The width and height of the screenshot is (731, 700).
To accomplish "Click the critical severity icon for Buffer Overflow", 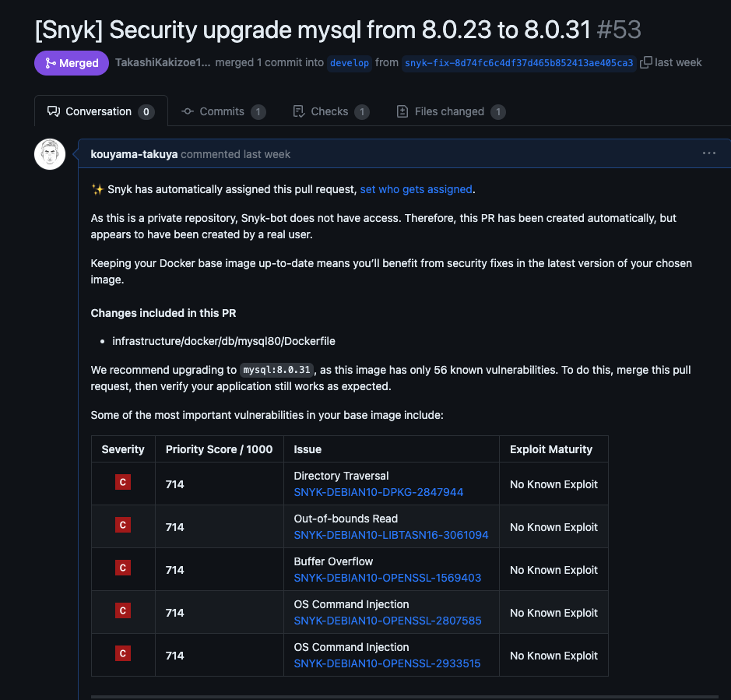I will point(122,568).
